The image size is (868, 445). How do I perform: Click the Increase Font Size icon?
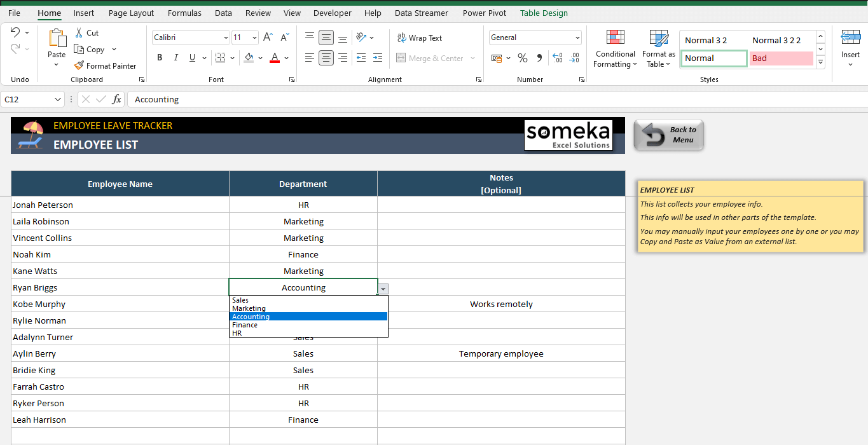point(268,38)
